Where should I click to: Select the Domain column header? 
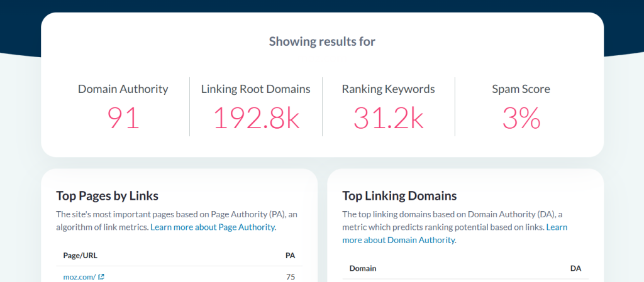tap(362, 268)
